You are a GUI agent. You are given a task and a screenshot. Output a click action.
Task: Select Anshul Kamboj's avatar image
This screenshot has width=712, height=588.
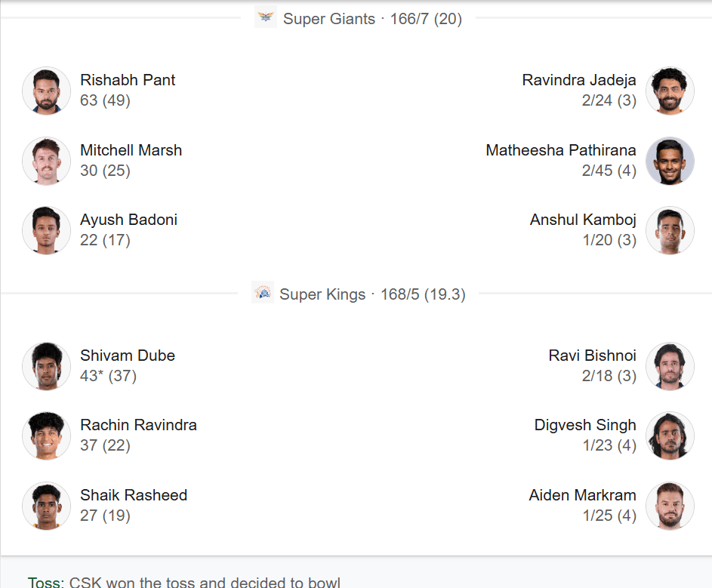(x=670, y=230)
